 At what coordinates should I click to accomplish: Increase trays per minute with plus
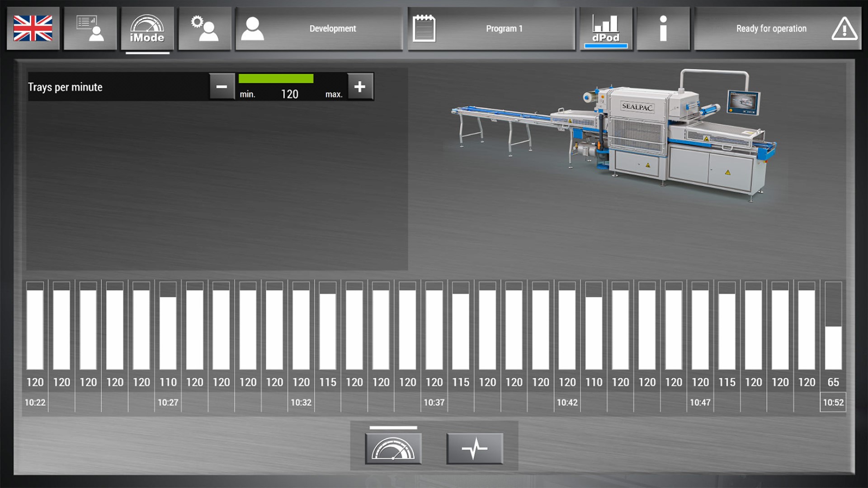(x=360, y=86)
